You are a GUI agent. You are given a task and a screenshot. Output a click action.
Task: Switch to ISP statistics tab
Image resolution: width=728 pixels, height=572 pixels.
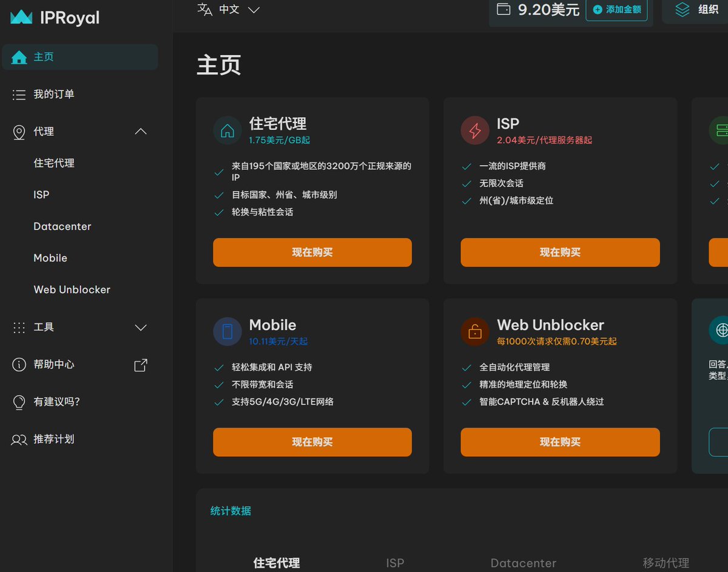(x=395, y=564)
